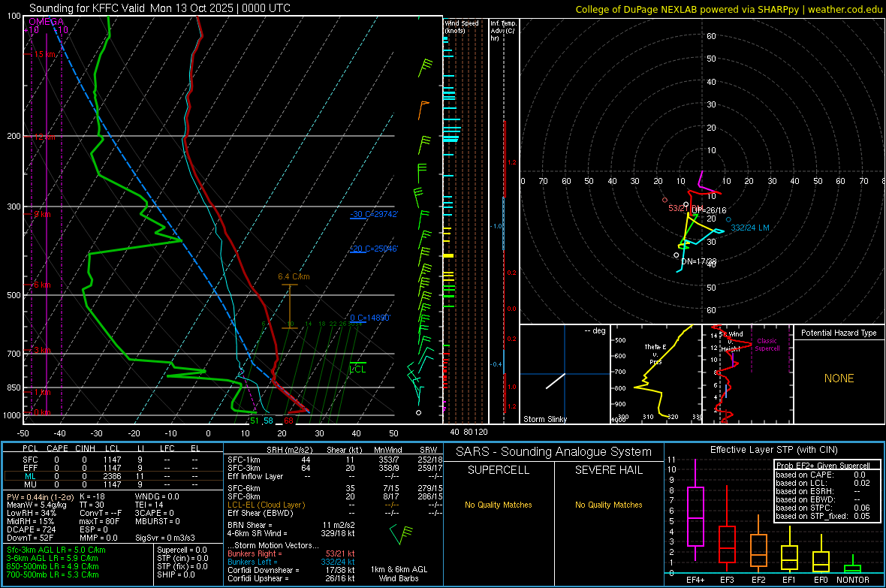This screenshot has height=588, width=886.
Task: Click the 'Eff Inflow Layer' row
Action: (x=335, y=476)
